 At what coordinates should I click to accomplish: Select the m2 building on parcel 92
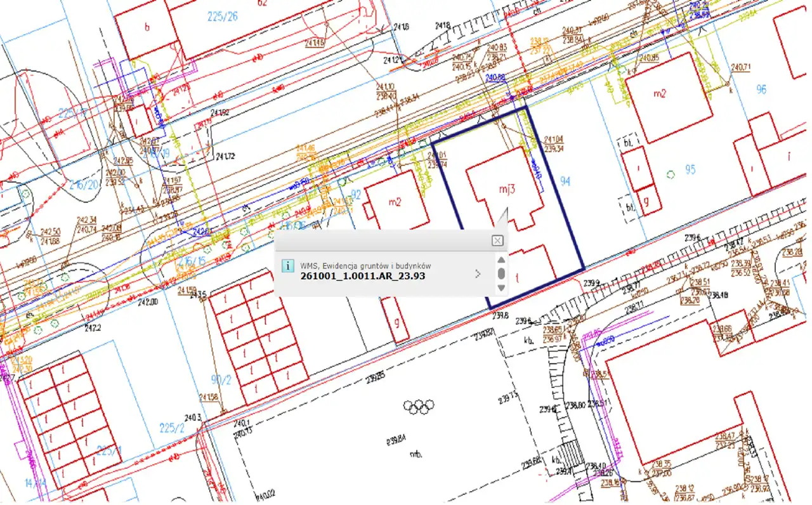pos(395,202)
